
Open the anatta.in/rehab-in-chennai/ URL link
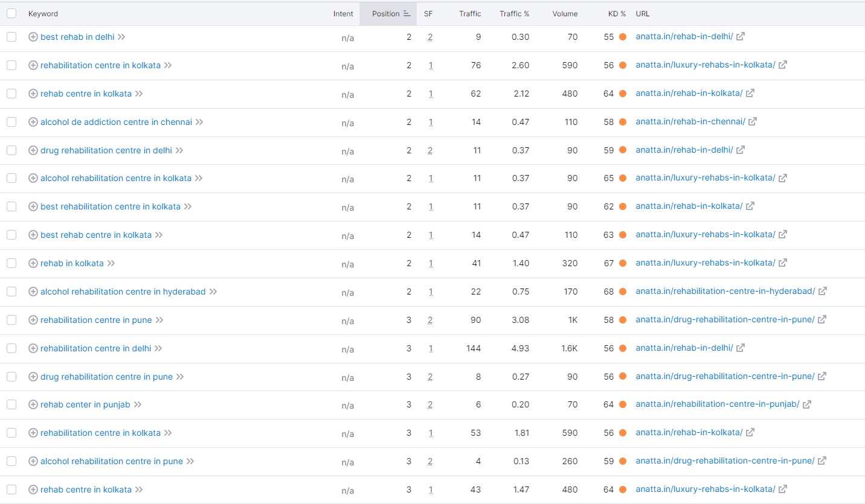point(690,121)
